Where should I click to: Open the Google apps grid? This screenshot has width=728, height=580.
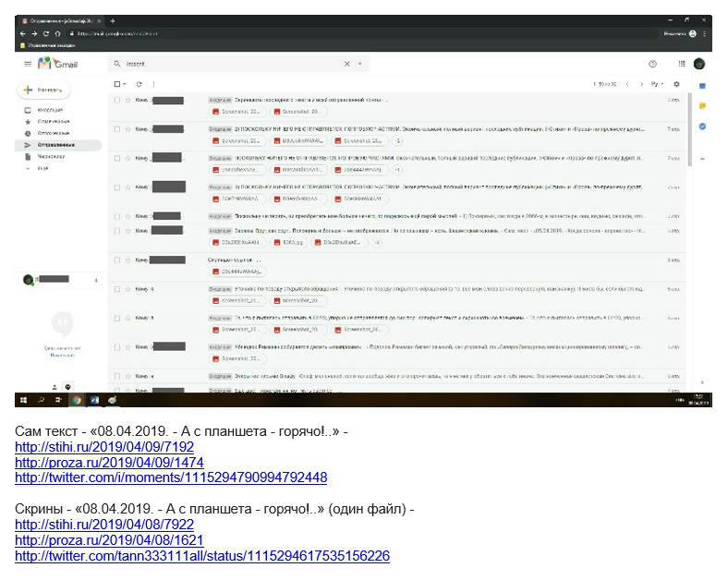click(x=682, y=64)
